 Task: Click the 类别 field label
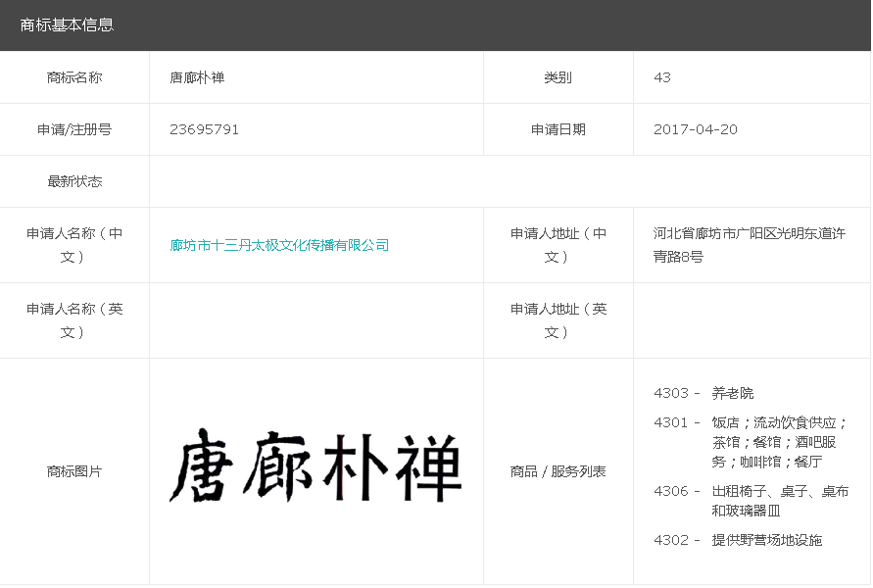coord(558,77)
